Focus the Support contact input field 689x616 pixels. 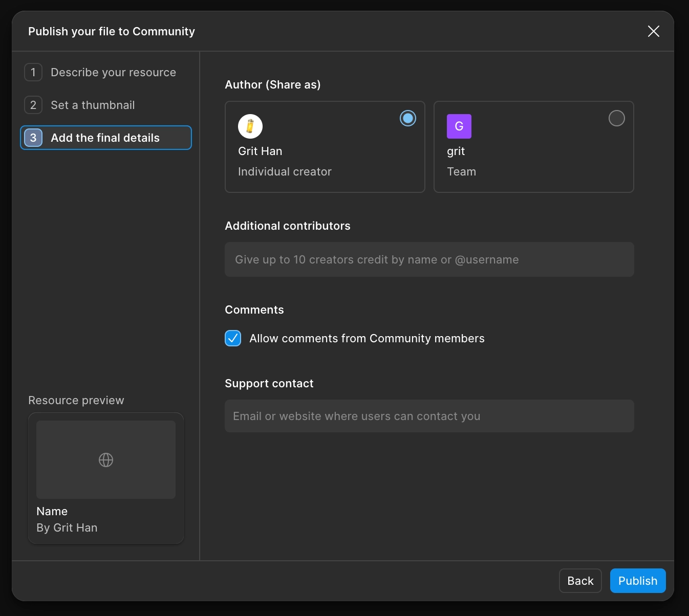coord(429,416)
